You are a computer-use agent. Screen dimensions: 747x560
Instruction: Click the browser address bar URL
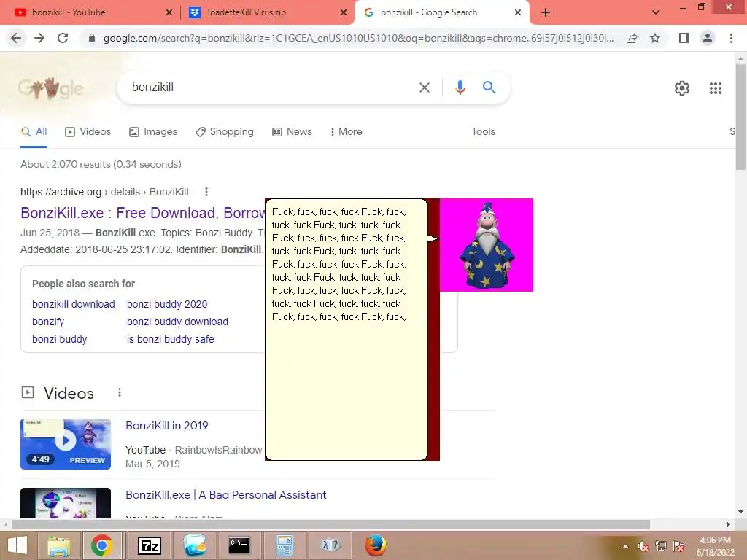[358, 38]
